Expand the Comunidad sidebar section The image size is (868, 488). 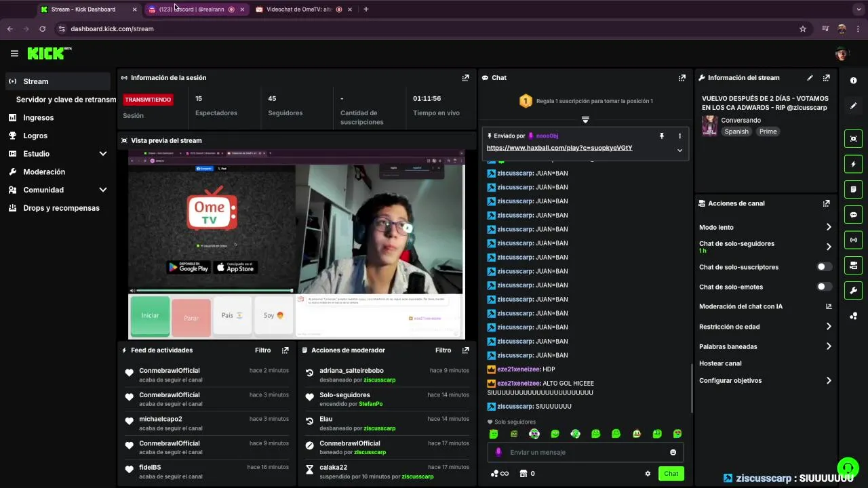coord(103,190)
